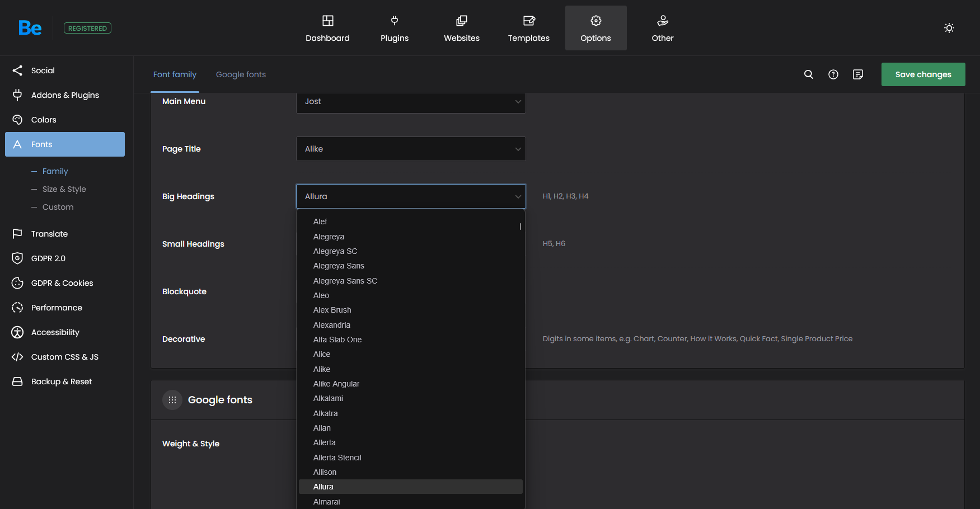Open the Plugins section

[x=395, y=29]
